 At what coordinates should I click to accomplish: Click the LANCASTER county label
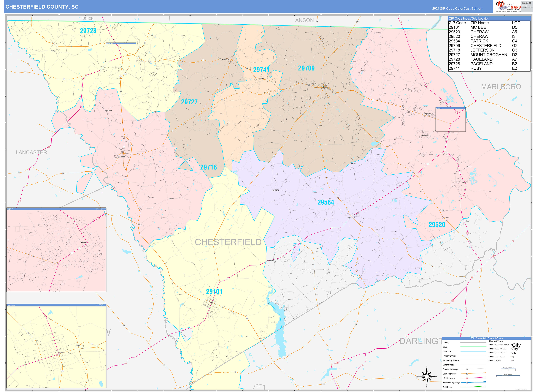[x=31, y=152]
